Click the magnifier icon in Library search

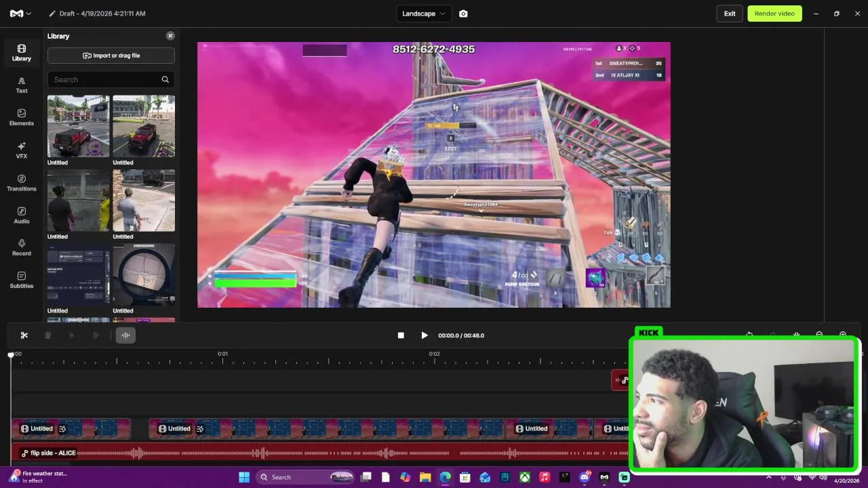point(165,79)
